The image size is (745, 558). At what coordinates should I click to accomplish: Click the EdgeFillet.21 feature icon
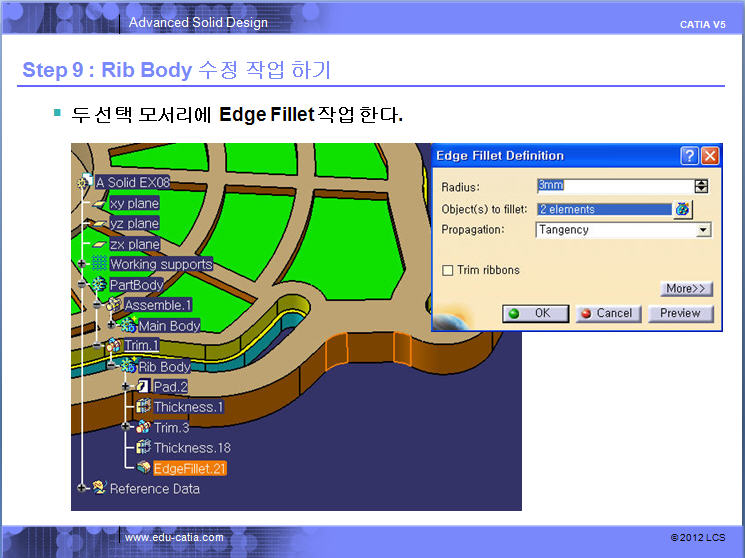(143, 467)
